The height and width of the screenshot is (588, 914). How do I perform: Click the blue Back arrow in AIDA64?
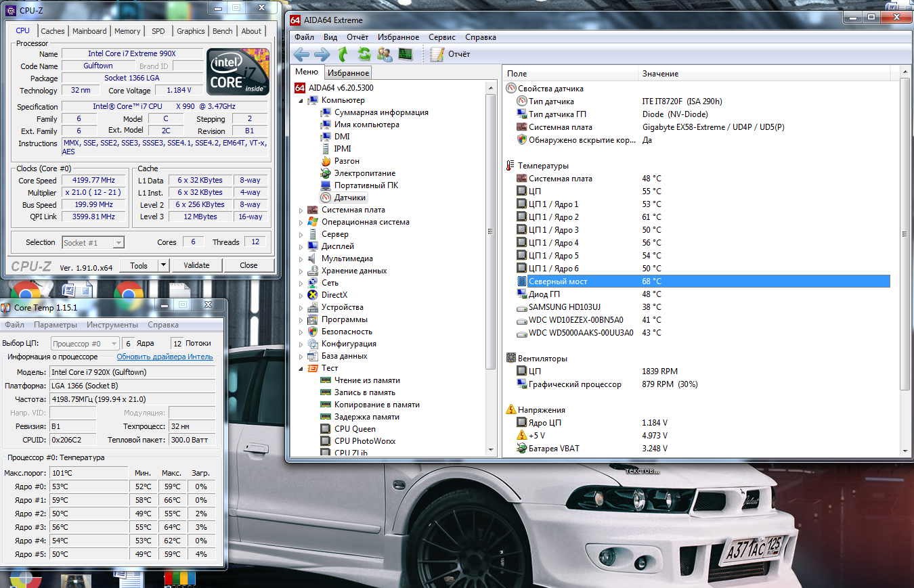coord(301,54)
